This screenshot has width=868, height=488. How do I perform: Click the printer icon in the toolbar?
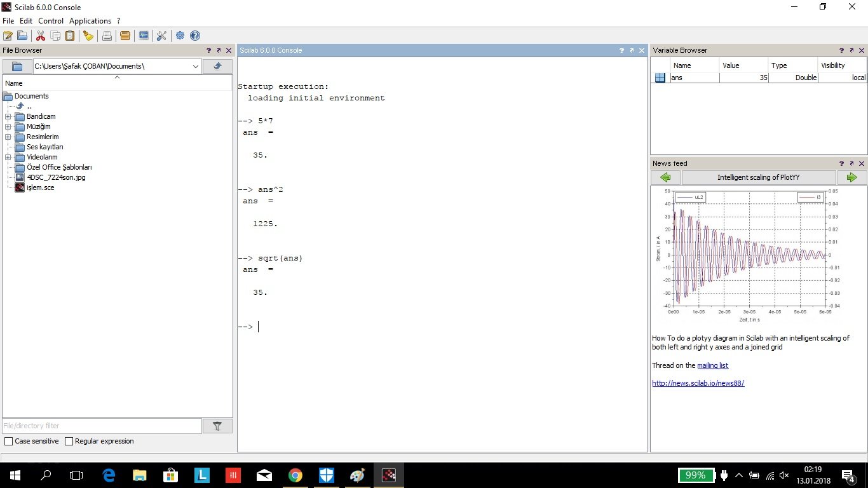107,36
